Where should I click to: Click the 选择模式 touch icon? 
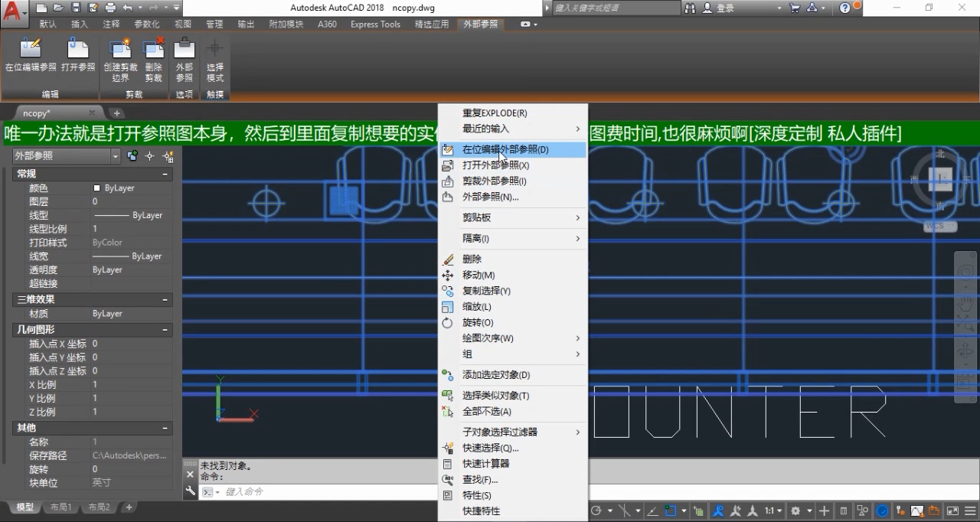click(x=215, y=49)
